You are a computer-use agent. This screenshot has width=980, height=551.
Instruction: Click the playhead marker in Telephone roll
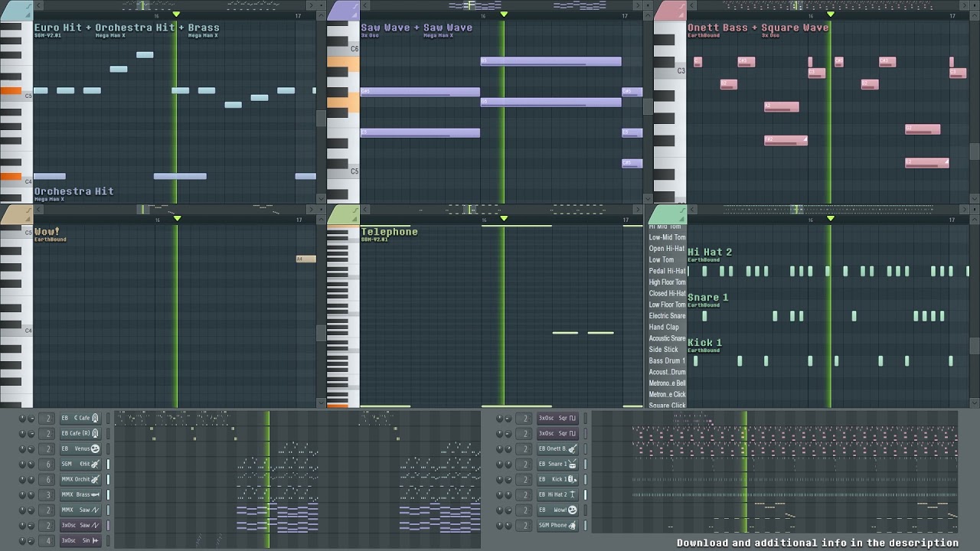(504, 219)
